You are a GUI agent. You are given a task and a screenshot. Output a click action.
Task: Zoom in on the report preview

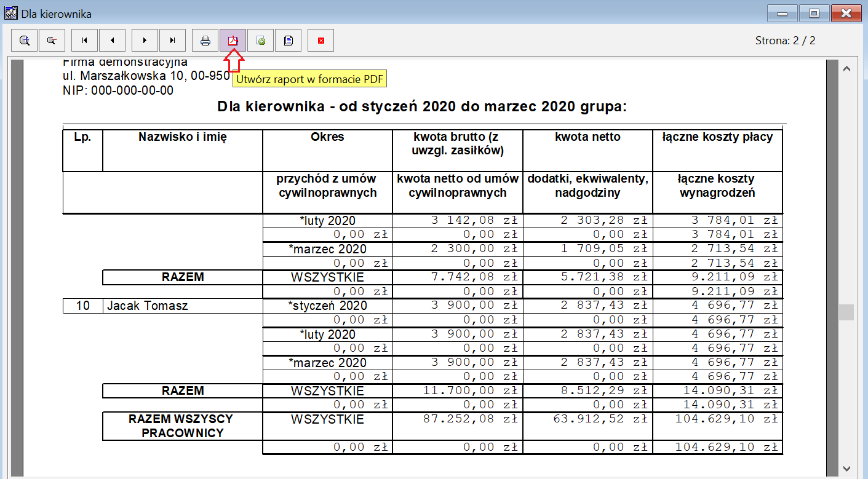coord(25,41)
